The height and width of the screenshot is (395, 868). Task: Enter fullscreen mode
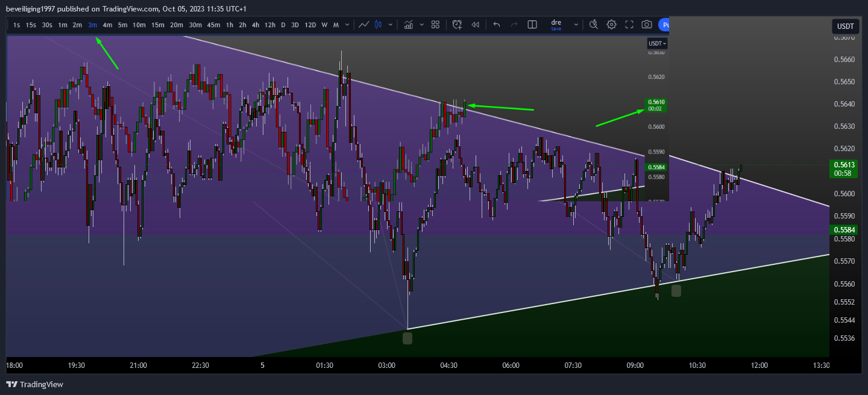pyautogui.click(x=629, y=25)
